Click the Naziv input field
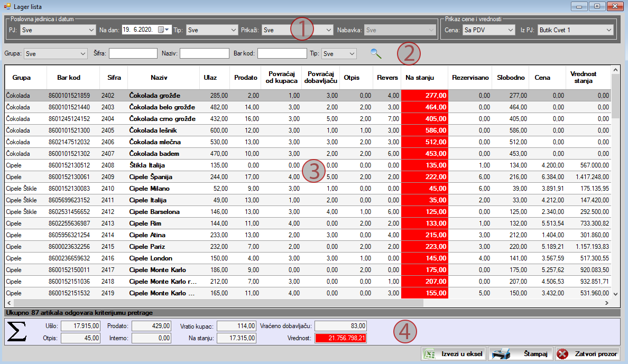Viewport: 628px width, 364px height. [x=204, y=53]
